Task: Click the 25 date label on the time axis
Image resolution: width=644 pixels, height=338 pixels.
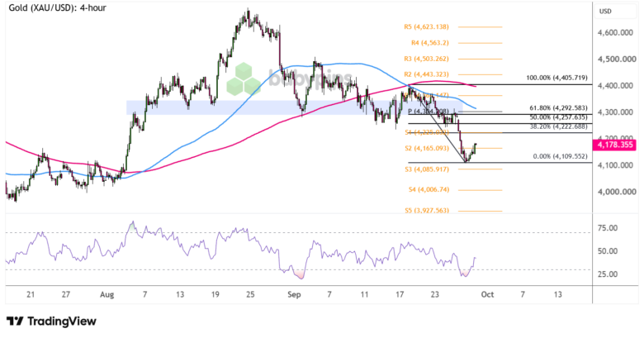Action: (250, 294)
